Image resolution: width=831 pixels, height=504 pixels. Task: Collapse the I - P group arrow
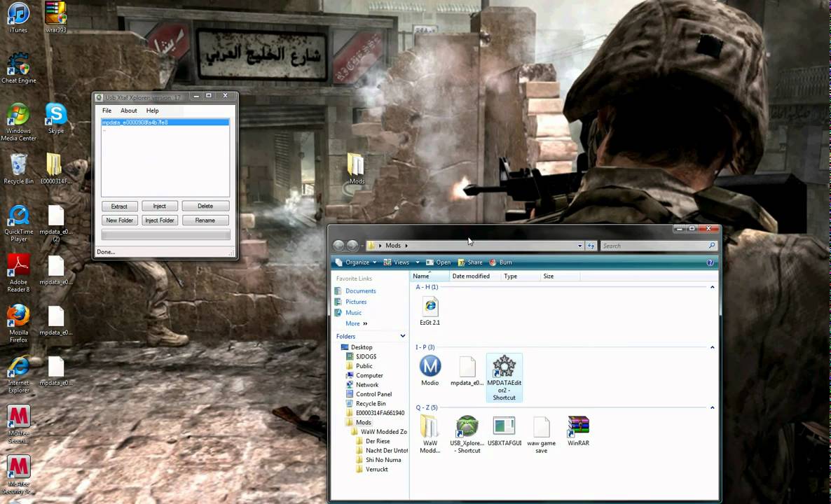click(713, 347)
